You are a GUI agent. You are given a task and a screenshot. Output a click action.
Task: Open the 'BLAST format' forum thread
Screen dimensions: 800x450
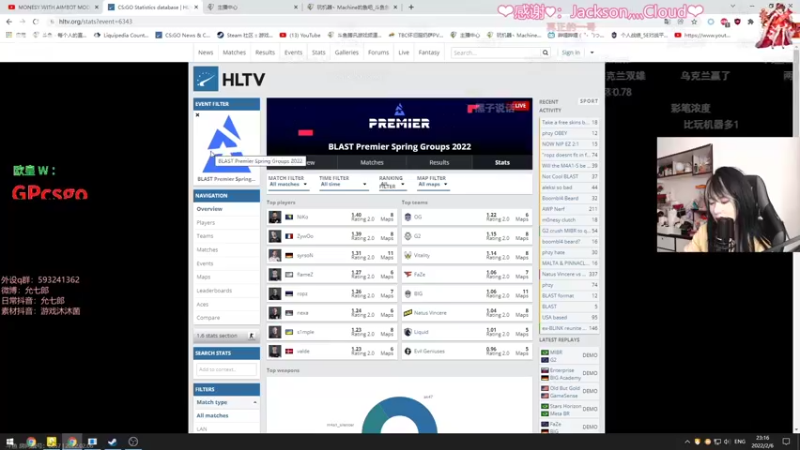pos(569,296)
